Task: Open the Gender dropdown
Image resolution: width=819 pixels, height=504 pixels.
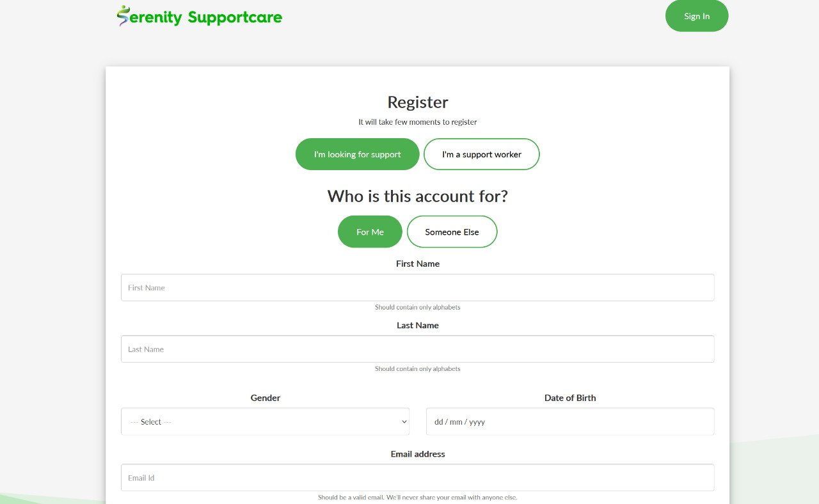Action: [265, 421]
